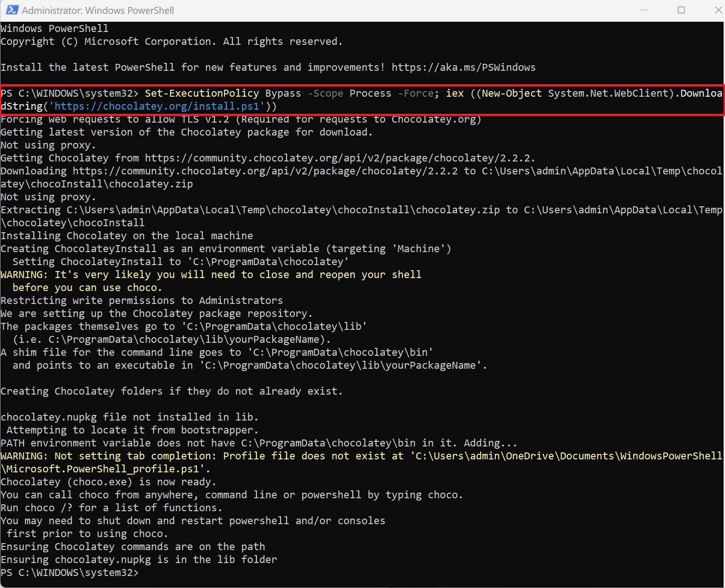This screenshot has height=588, width=725.
Task: Click 'Restricting write permissions to Administrators' line
Action: pos(142,301)
